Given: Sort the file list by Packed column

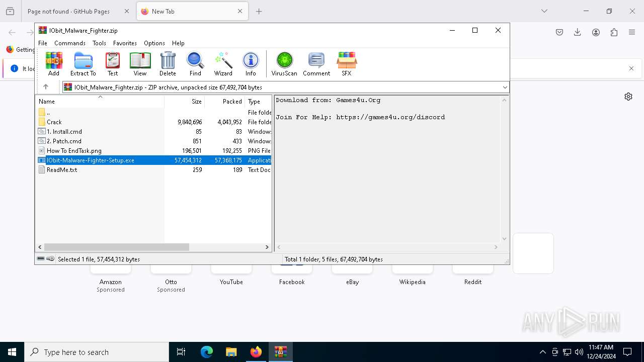Looking at the screenshot, I should click(225, 102).
